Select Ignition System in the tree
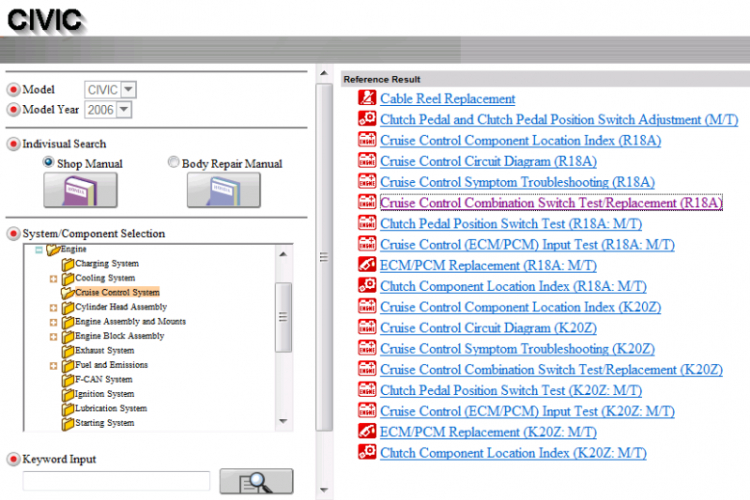This screenshot has width=750, height=500. click(105, 394)
